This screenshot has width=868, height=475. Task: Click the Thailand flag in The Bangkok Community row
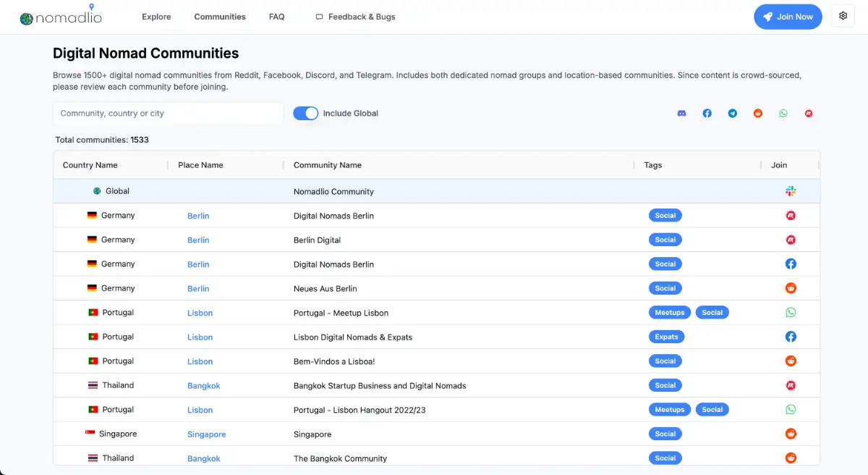(93, 458)
